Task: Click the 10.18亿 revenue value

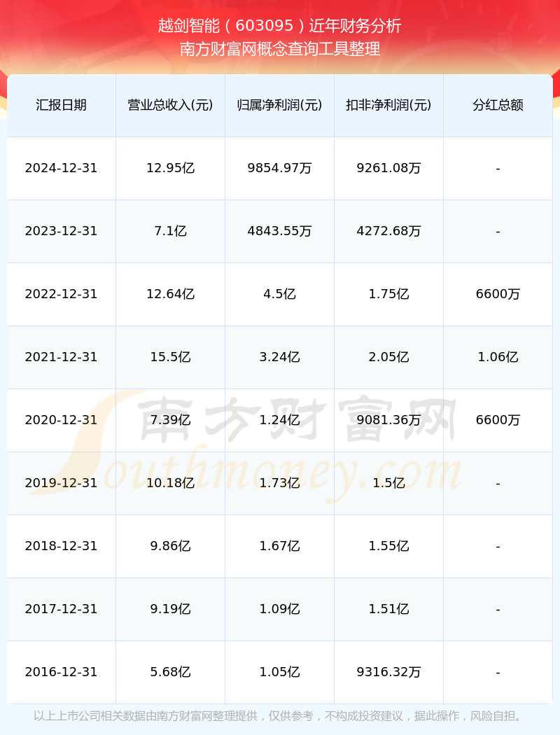Action: pyautogui.click(x=171, y=483)
